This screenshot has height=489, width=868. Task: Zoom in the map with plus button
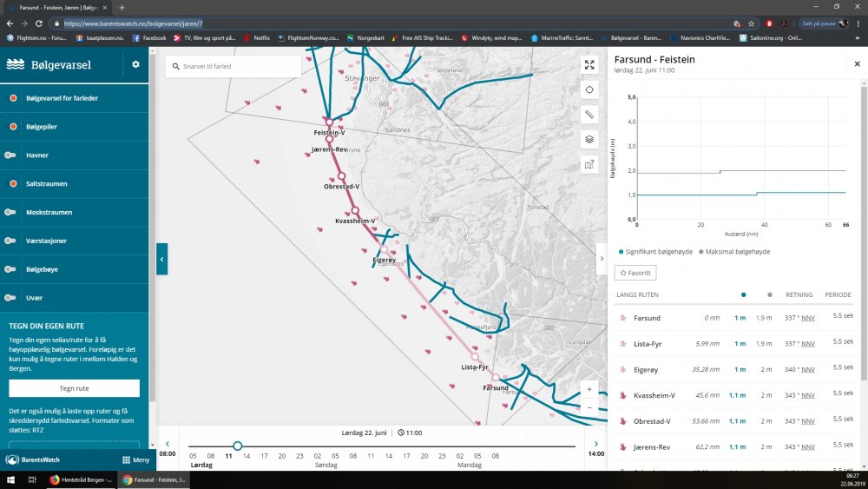pyautogui.click(x=589, y=389)
